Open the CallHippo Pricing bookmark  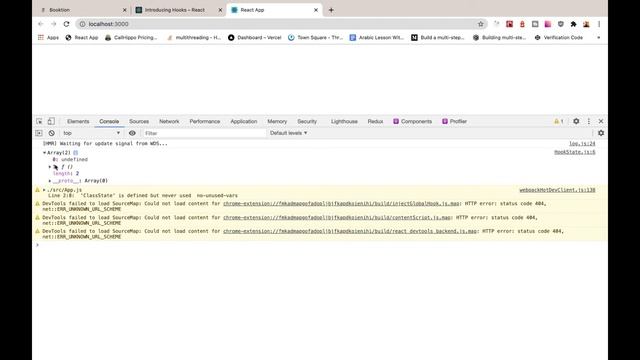tap(131, 38)
